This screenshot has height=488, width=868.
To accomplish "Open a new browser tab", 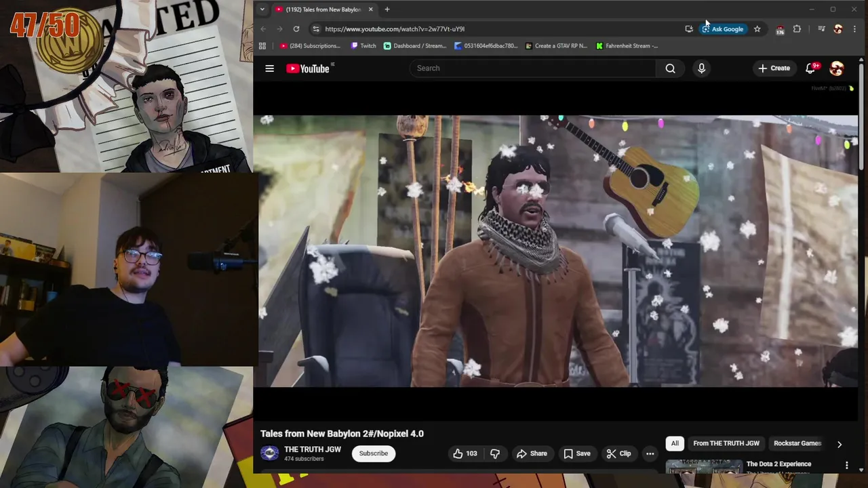I will pos(387,9).
